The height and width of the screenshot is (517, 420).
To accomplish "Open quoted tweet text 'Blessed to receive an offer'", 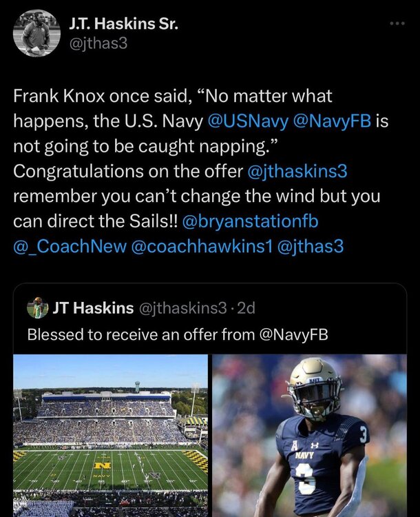I will [178, 334].
